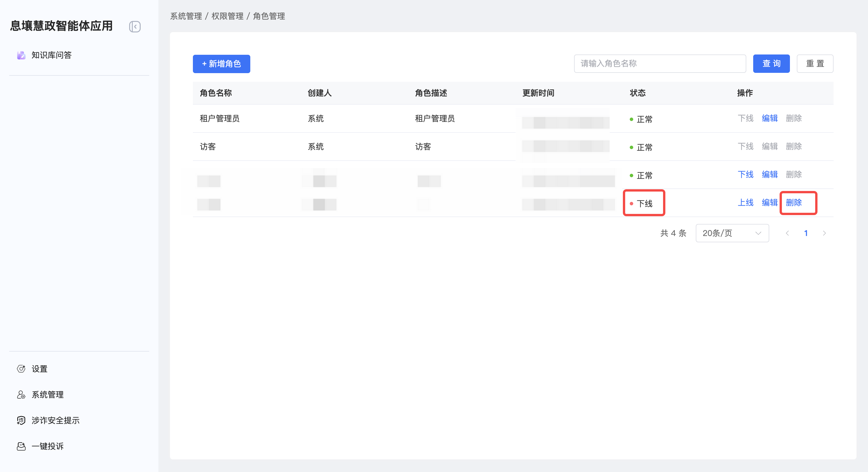Collapse the sidebar with the toggle icon
This screenshot has width=868, height=472.
click(x=135, y=27)
